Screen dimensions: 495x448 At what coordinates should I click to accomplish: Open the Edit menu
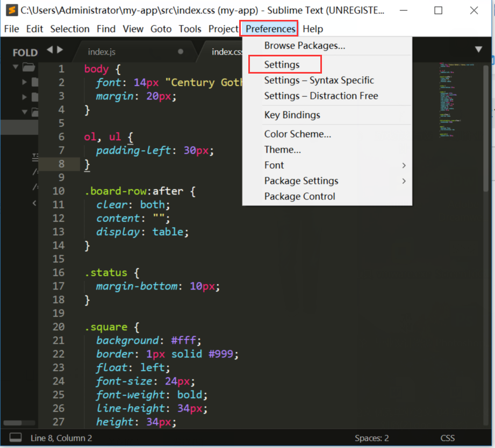[x=34, y=28]
